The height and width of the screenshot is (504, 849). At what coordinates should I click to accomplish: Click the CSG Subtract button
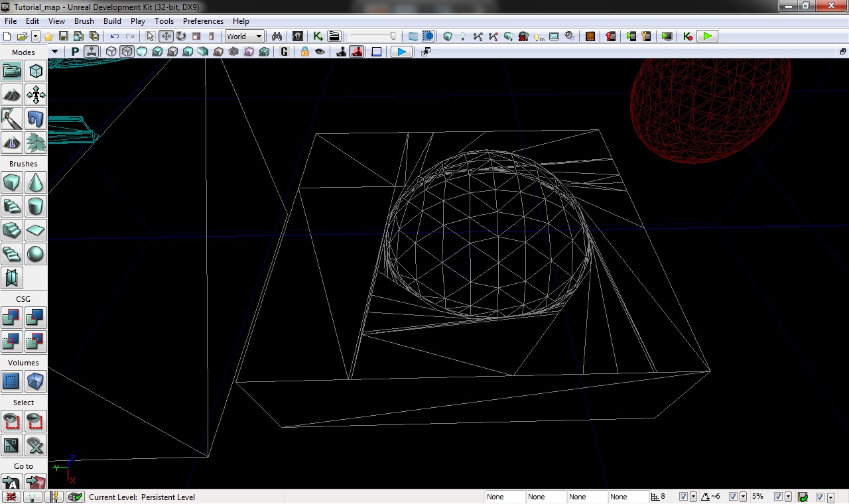pyautogui.click(x=36, y=318)
